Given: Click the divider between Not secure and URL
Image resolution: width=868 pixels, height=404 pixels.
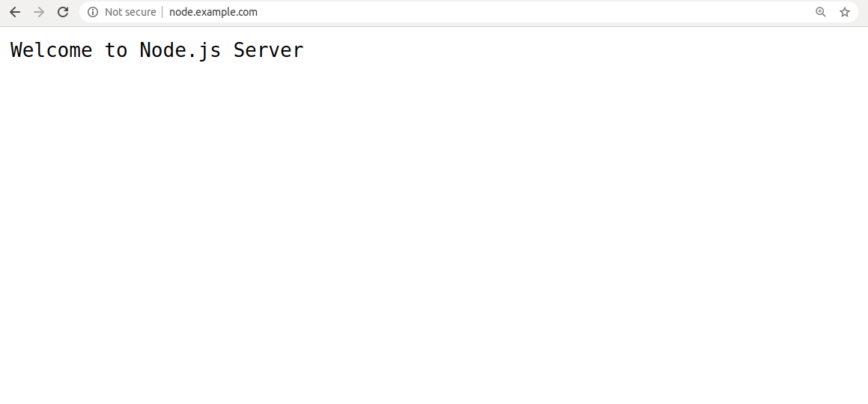Looking at the screenshot, I should [163, 12].
